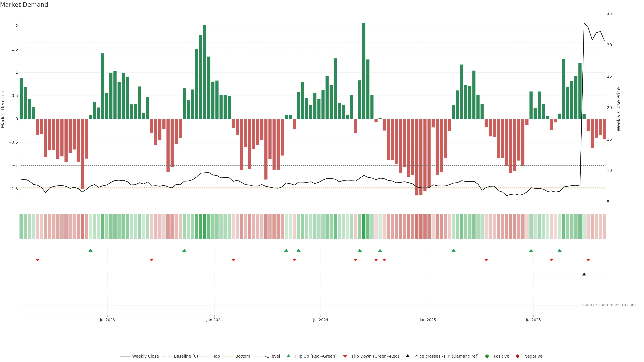Click the first red flip-down triangle marker

click(38, 260)
